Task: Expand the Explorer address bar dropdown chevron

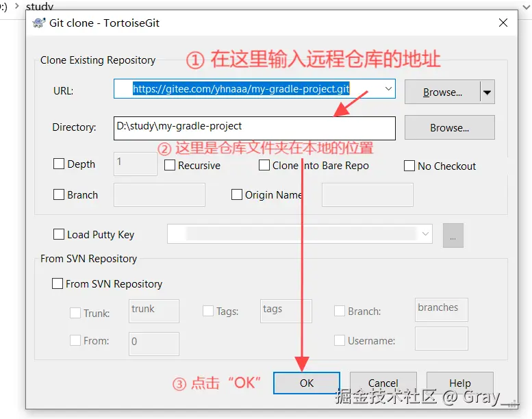Action: 527,7
